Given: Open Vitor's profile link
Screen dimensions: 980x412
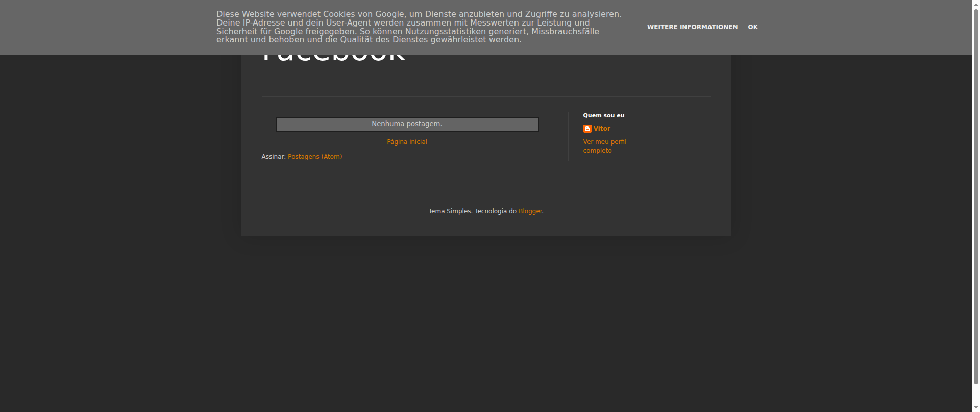Looking at the screenshot, I should [x=602, y=129].
